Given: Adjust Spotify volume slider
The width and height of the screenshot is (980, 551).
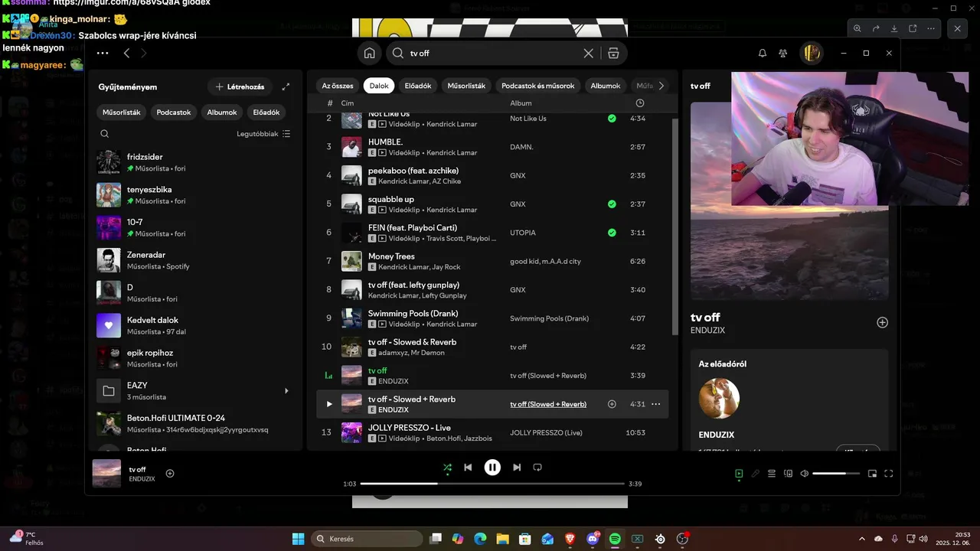Looking at the screenshot, I should pyautogui.click(x=836, y=474).
